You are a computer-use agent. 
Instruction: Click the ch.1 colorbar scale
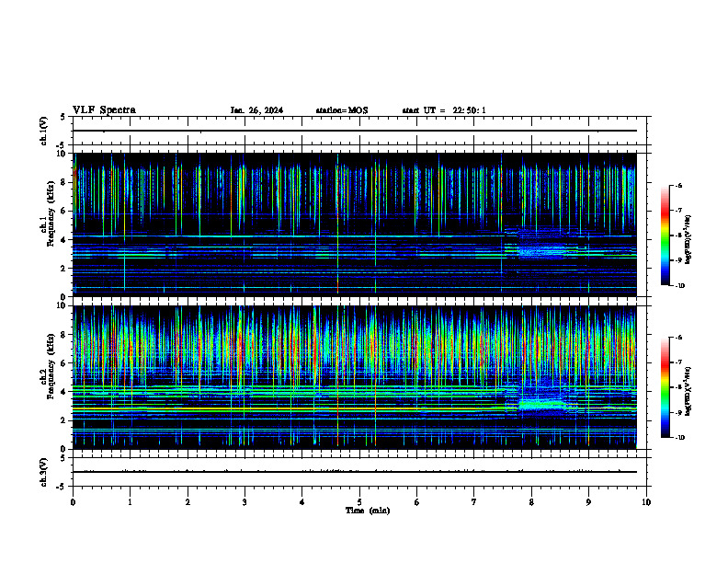tap(665, 236)
